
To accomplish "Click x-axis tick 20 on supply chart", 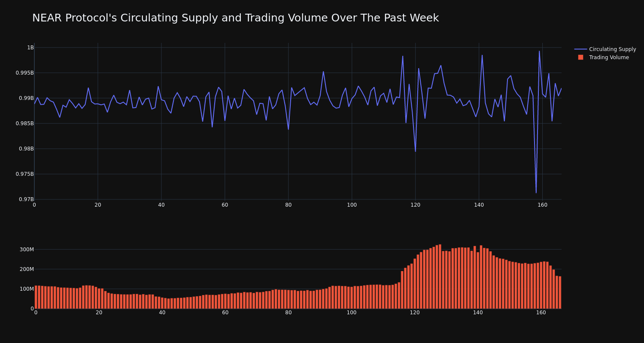I will tap(98, 205).
